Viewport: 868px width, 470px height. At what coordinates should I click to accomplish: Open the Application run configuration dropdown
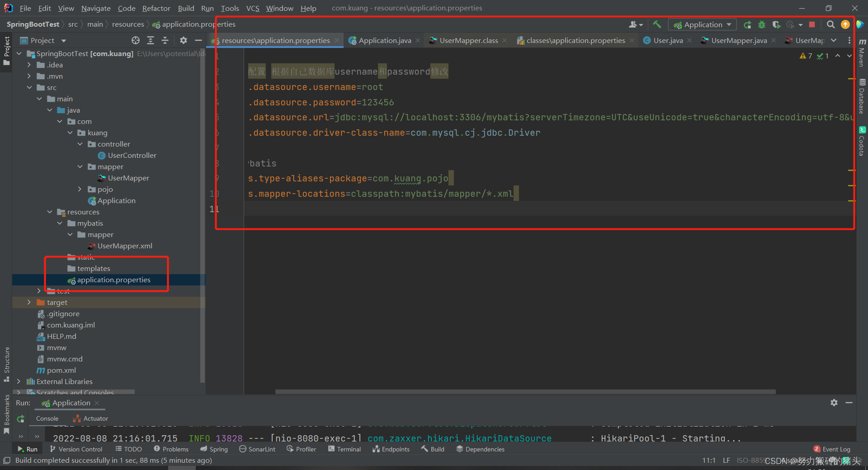click(x=702, y=24)
